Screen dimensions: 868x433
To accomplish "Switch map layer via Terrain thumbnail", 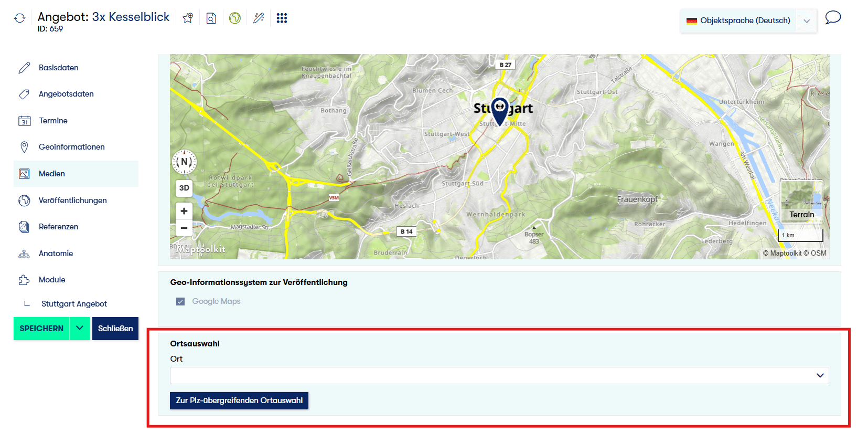I will point(801,200).
